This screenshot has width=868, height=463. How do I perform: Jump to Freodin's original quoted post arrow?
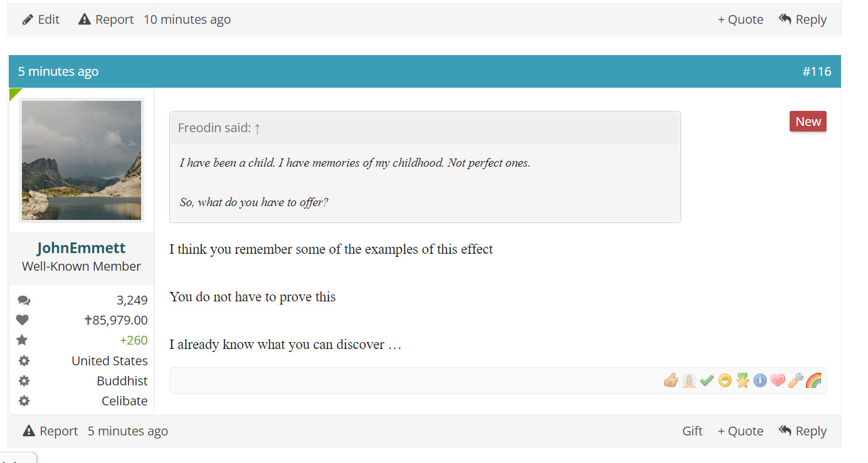tap(257, 128)
